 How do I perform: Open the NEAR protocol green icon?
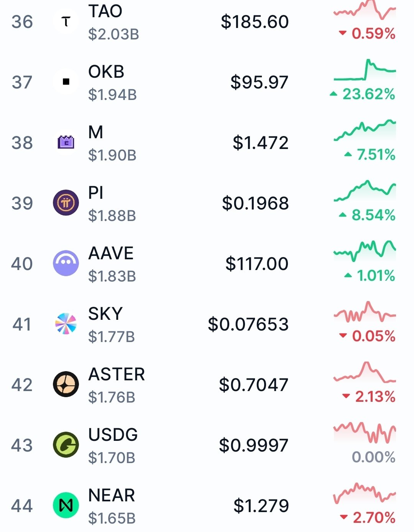[66, 505]
